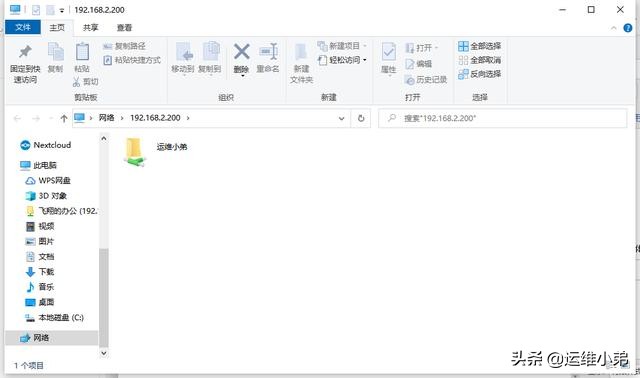Select Cut (剪切) scissors icon
The height and width of the screenshot is (378, 640).
click(76, 82)
